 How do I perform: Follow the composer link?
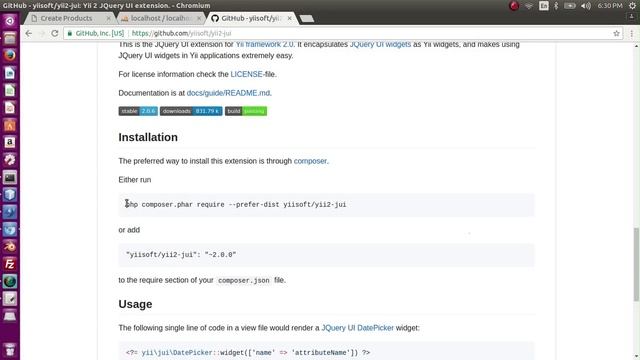310,161
